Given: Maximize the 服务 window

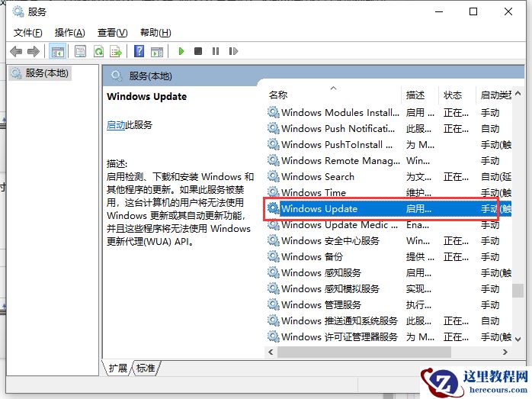Looking at the screenshot, I should (x=473, y=11).
